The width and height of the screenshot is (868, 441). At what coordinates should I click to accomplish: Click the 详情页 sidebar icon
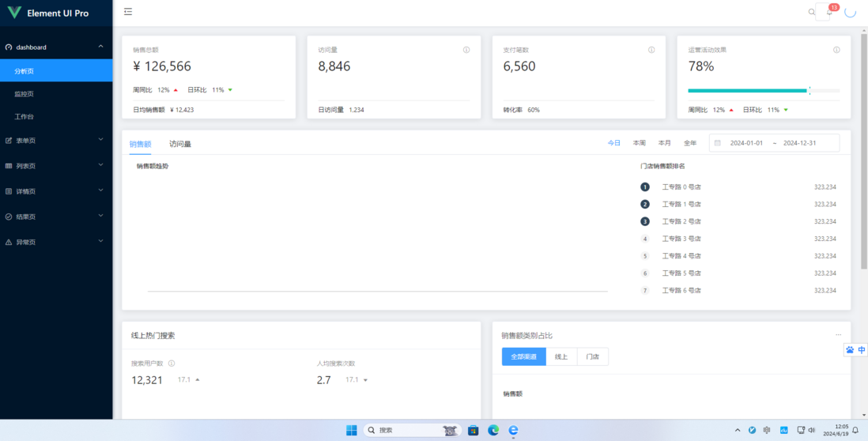[9, 191]
